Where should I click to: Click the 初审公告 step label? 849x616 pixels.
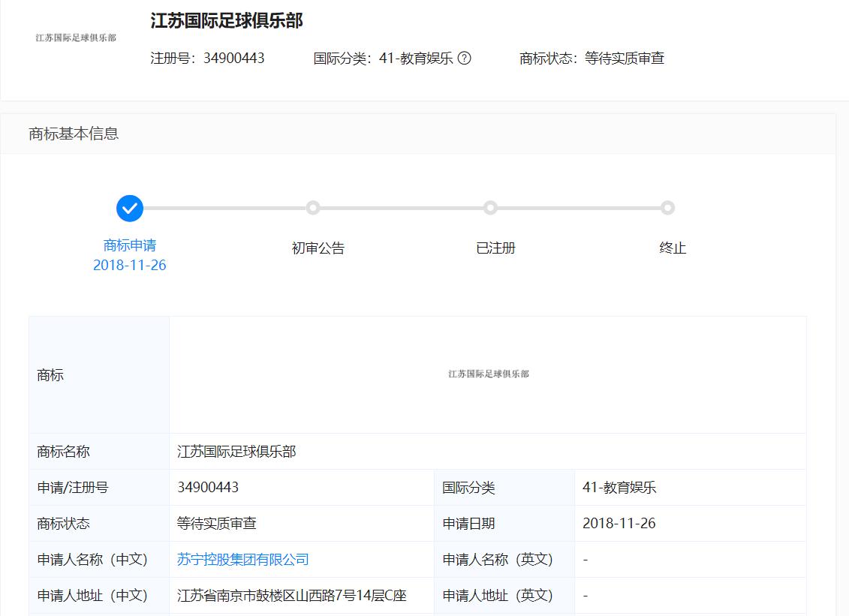318,248
